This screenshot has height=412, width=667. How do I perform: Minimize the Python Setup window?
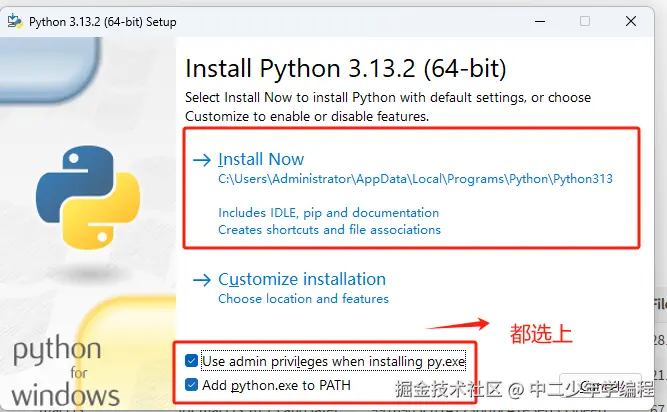[539, 21]
